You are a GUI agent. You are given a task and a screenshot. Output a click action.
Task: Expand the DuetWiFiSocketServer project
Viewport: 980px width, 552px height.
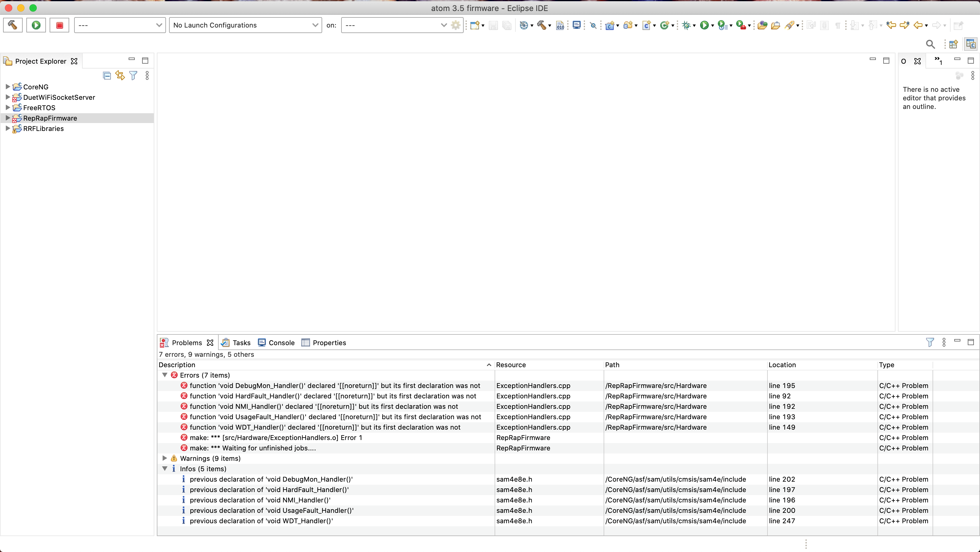point(8,97)
